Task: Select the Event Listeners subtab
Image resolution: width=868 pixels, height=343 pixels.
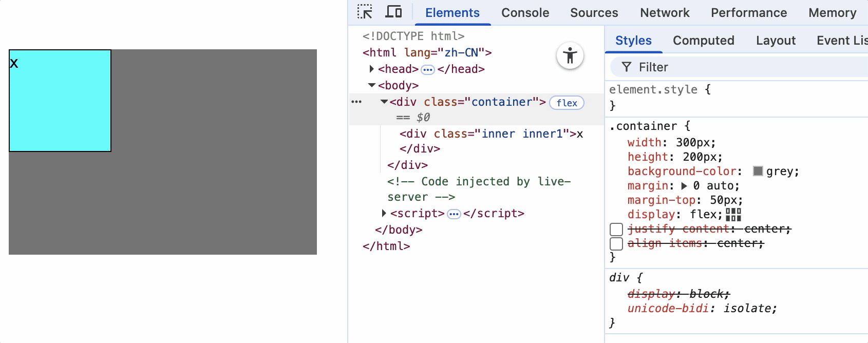Action: tap(842, 41)
